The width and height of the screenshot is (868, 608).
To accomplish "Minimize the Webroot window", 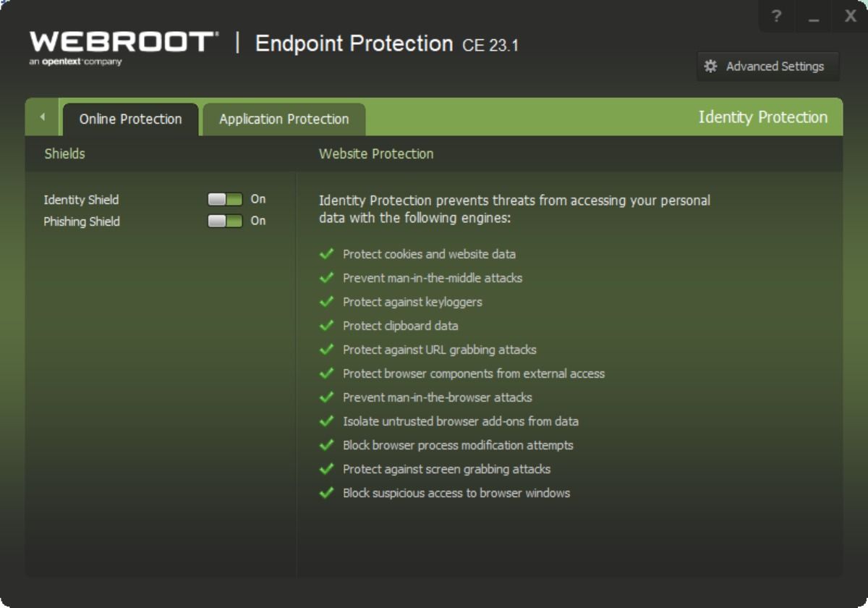I will coord(814,17).
